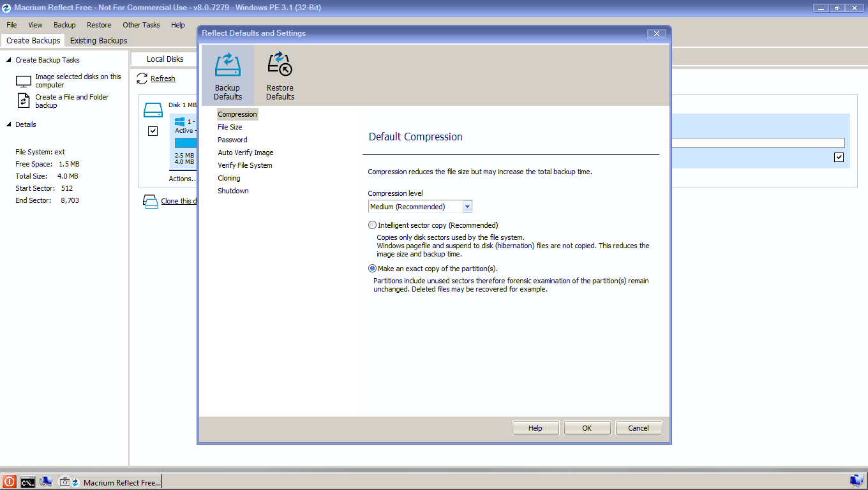Viewport: 868px width, 490px height.
Task: Select Auto Verify Image in the settings list
Action: coord(246,152)
